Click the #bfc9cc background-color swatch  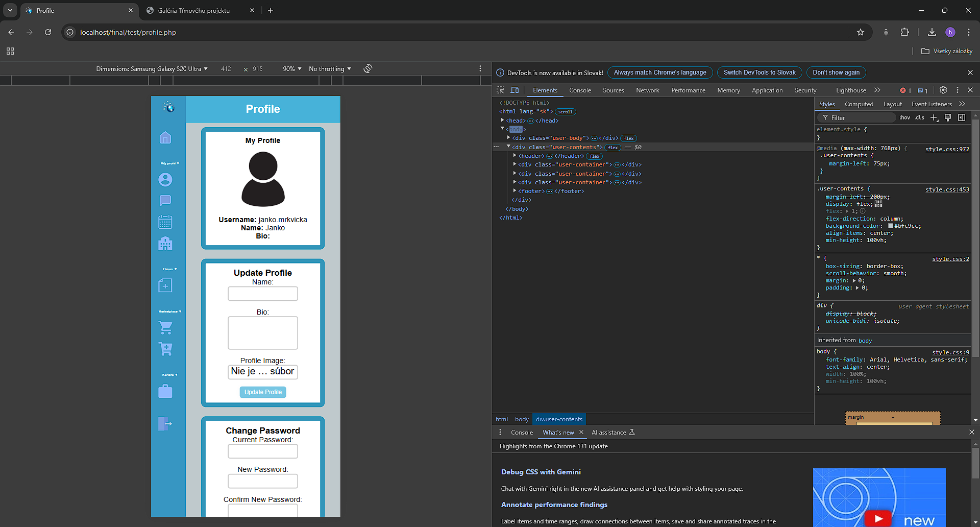(x=891, y=226)
